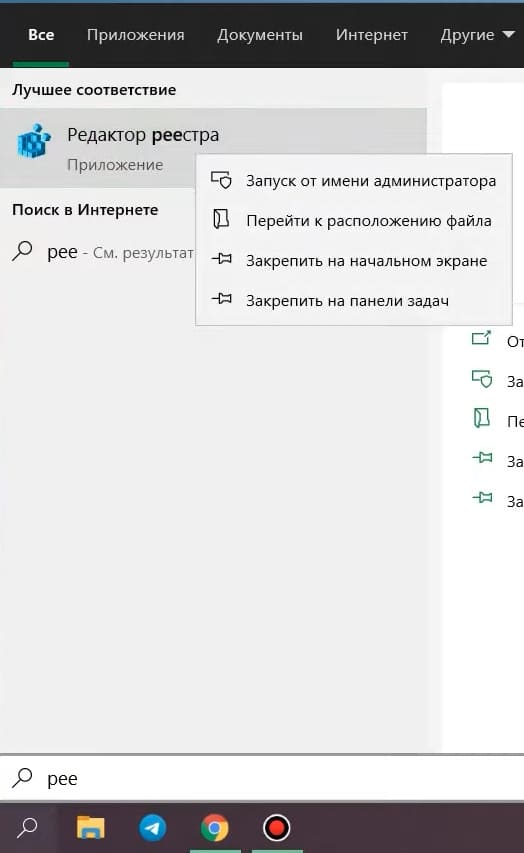Click the pin icon for taskbar pinning
Image resolution: width=524 pixels, height=853 pixels.
coord(221,299)
